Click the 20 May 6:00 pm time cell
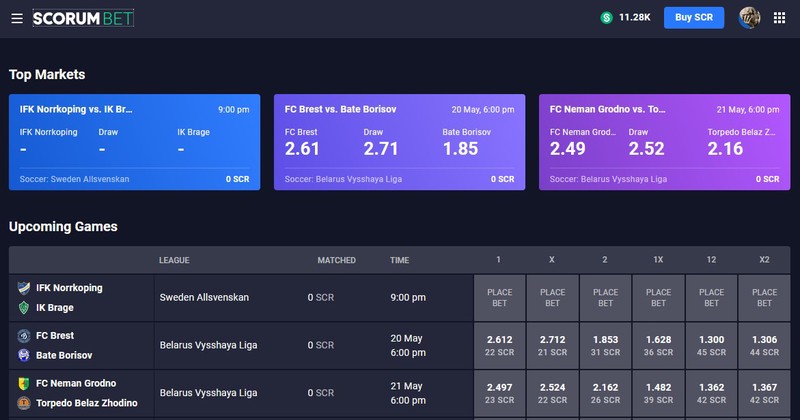This screenshot has width=800, height=420. point(408,345)
